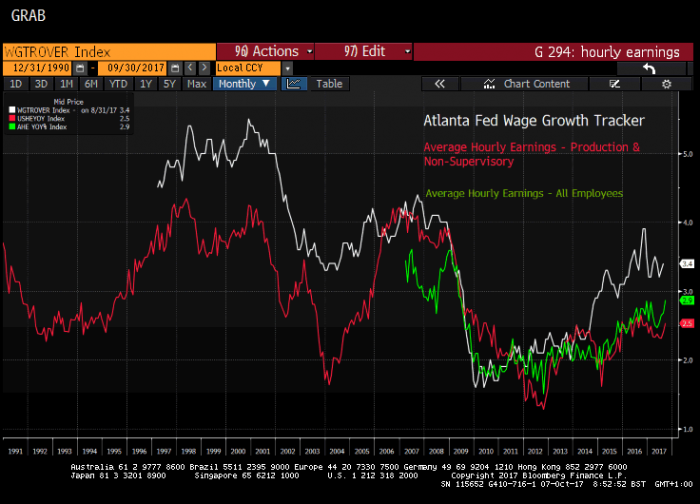Select the Max range tab
700x504 pixels.
(197, 84)
